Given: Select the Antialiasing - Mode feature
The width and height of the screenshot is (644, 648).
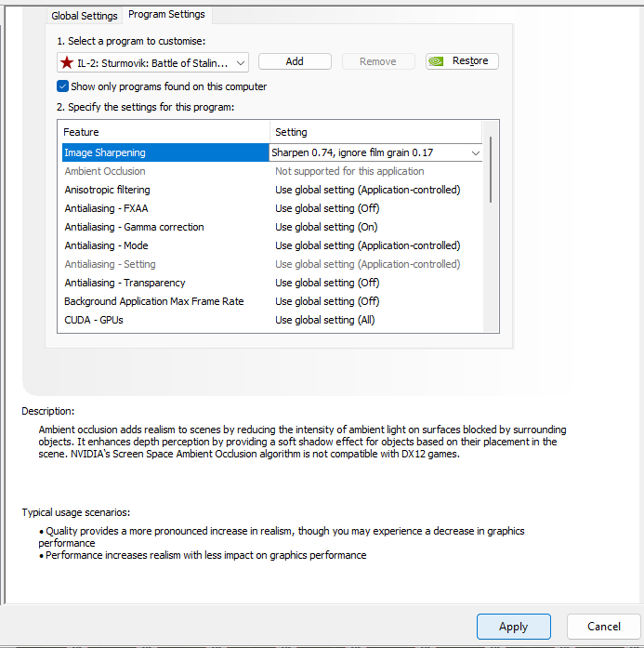Looking at the screenshot, I should [106, 245].
